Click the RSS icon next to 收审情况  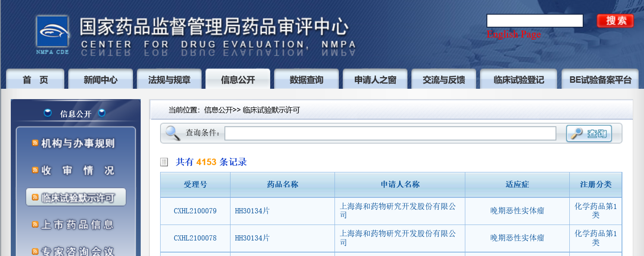35,170
